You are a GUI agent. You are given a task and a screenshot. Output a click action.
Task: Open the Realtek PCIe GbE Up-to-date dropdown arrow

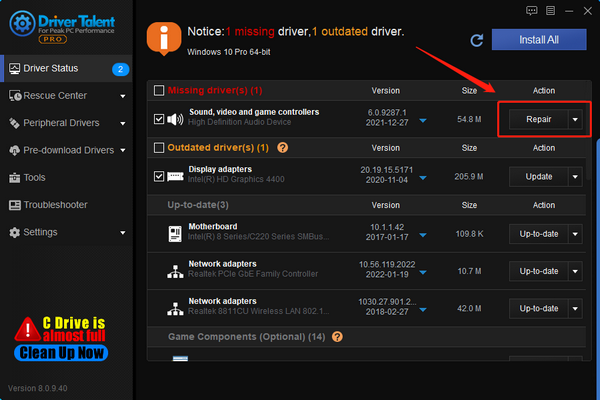575,271
